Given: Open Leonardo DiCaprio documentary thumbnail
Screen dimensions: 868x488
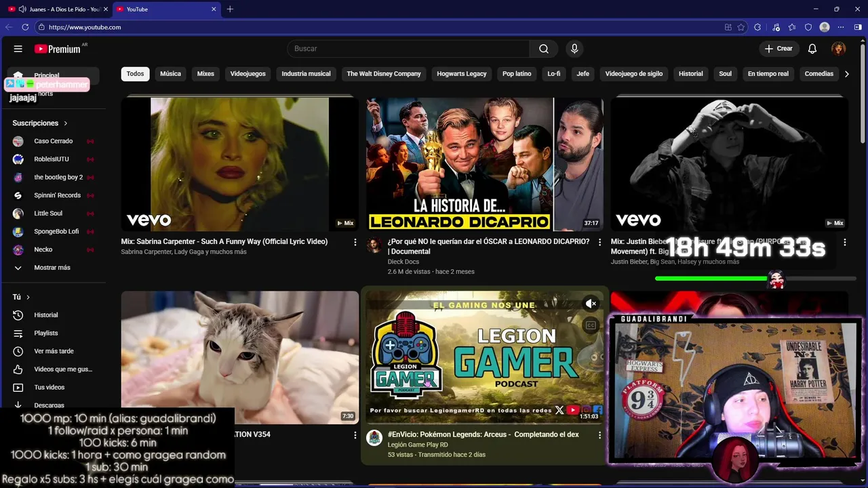Looking at the screenshot, I should click(485, 164).
